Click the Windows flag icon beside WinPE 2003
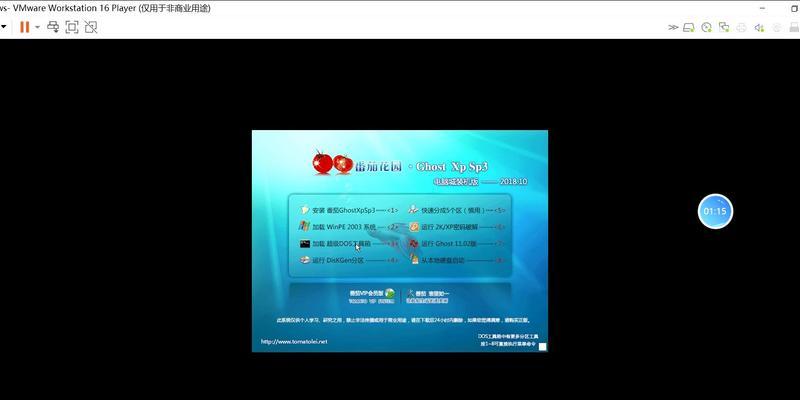This screenshot has height=400, width=800. tap(305, 226)
